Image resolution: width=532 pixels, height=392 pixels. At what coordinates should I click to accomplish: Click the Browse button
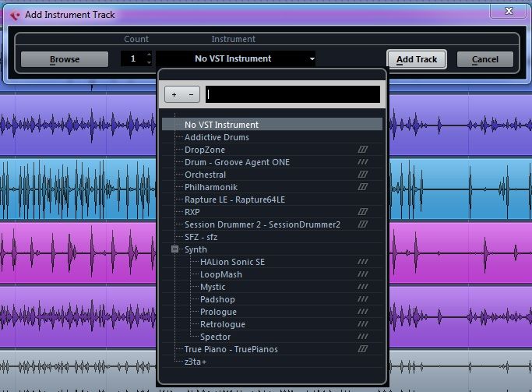pos(65,59)
